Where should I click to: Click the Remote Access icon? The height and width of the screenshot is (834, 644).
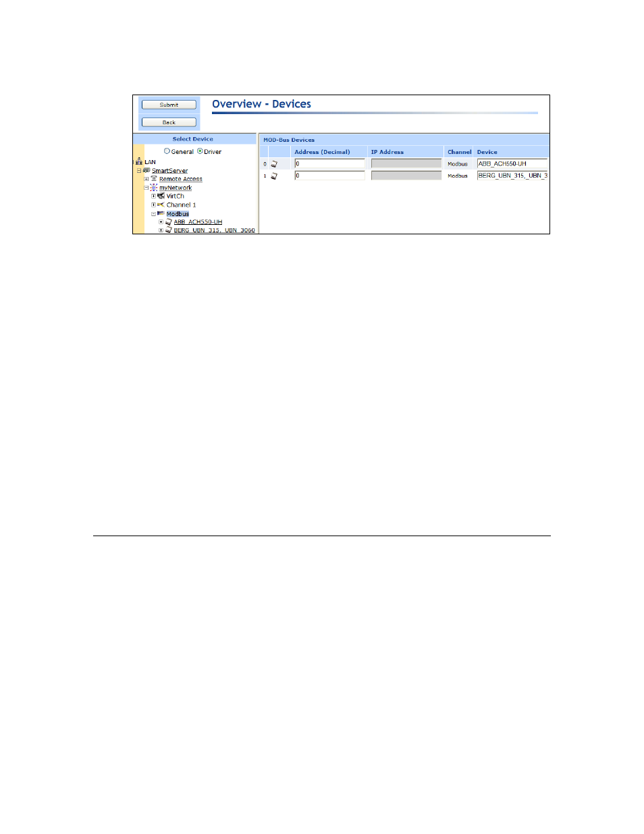(x=153, y=179)
